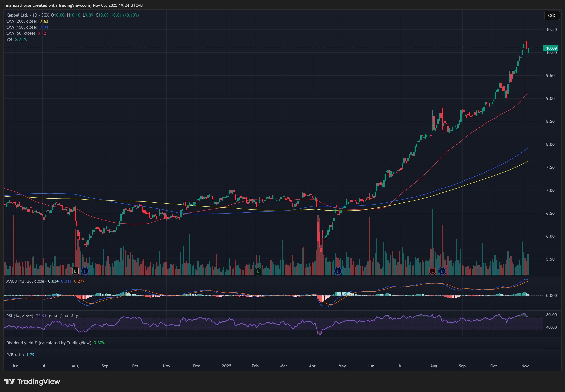Click the RSI value 73.91

click(41, 316)
